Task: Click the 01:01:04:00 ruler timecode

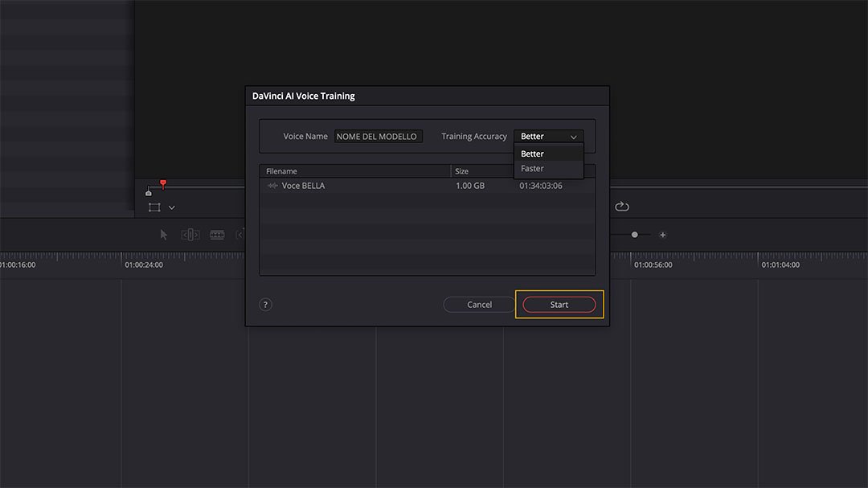Action: click(780, 265)
